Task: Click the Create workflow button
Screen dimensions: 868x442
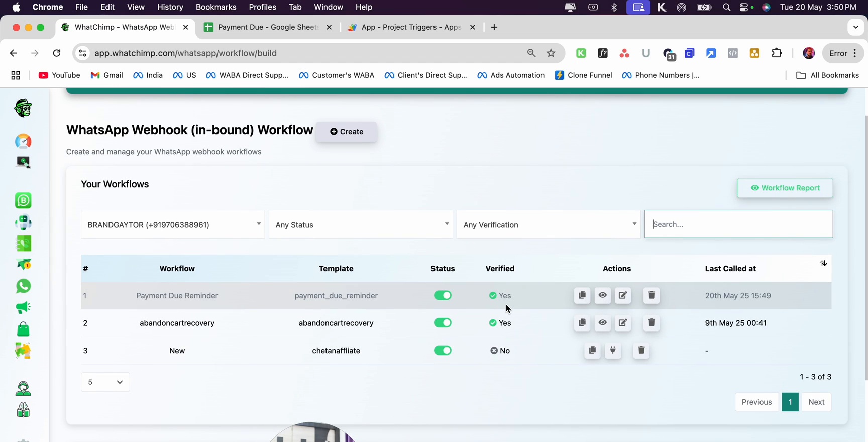Action: [347, 132]
